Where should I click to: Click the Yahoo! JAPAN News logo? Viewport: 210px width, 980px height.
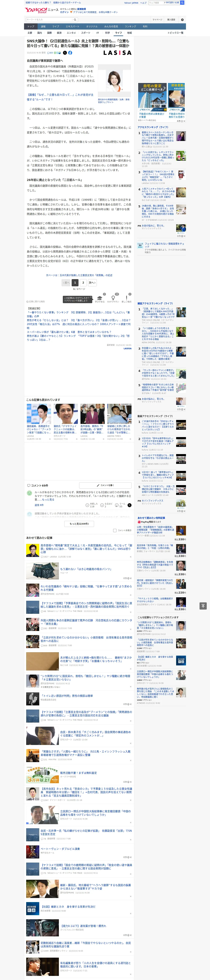(42, 10)
